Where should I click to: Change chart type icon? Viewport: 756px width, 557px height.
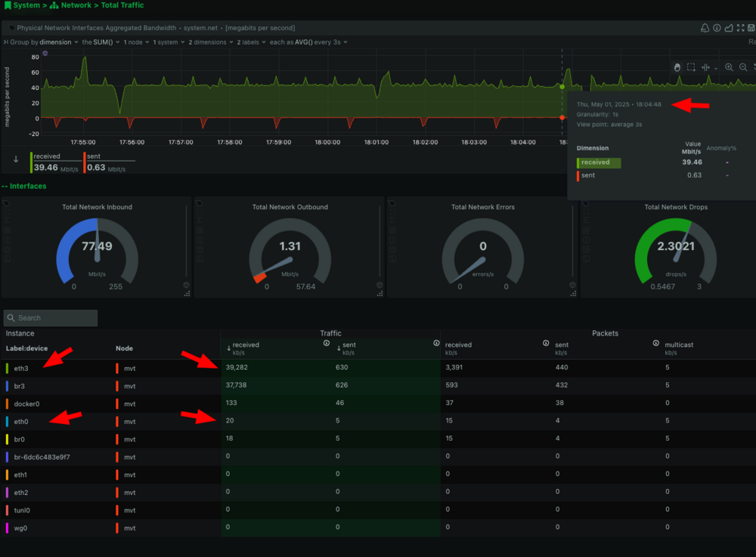tap(729, 28)
